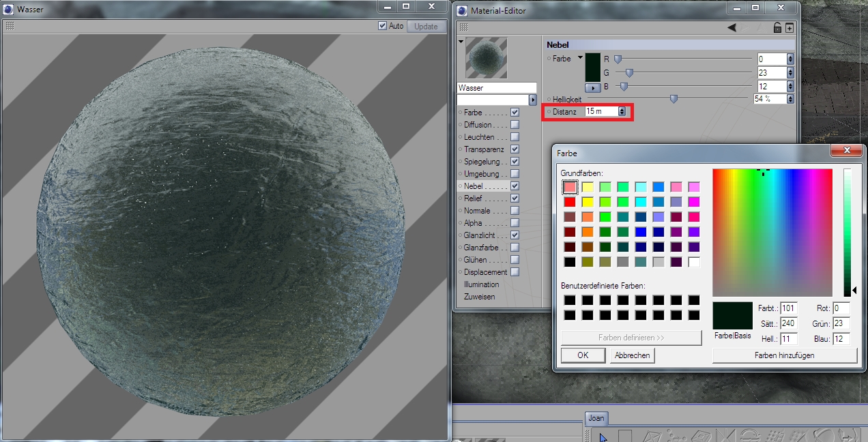868x442 pixels.
Task: Click the arrow button beside texture name field
Action: [x=533, y=100]
